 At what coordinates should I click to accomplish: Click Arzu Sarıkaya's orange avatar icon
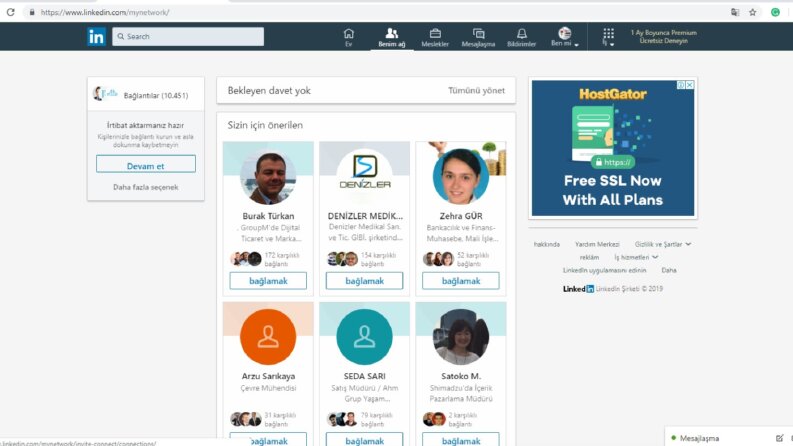(268, 337)
